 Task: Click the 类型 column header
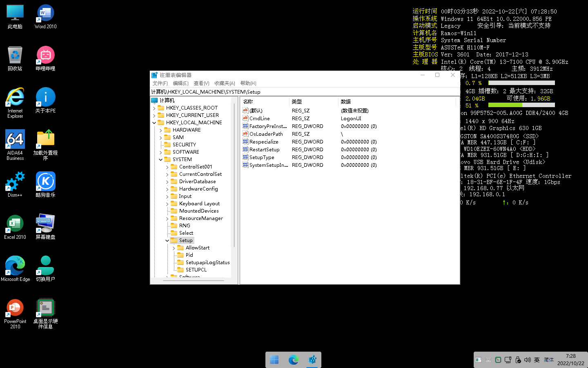pyautogui.click(x=314, y=101)
